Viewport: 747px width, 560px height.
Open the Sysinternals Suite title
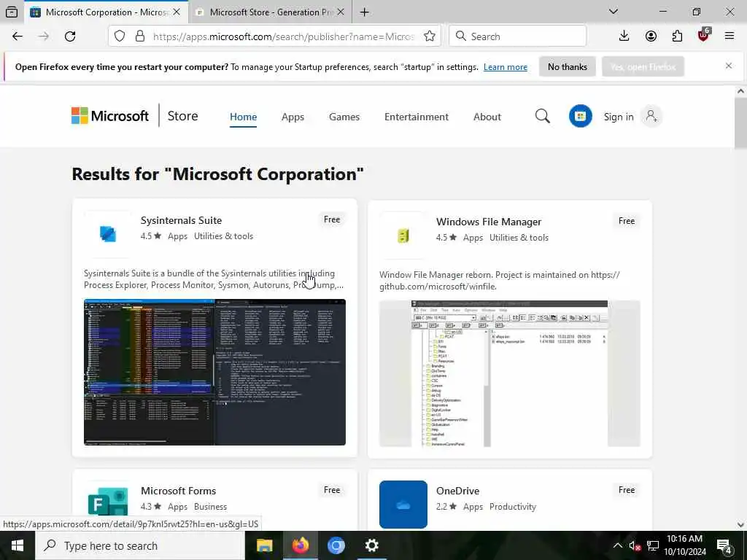(x=181, y=220)
